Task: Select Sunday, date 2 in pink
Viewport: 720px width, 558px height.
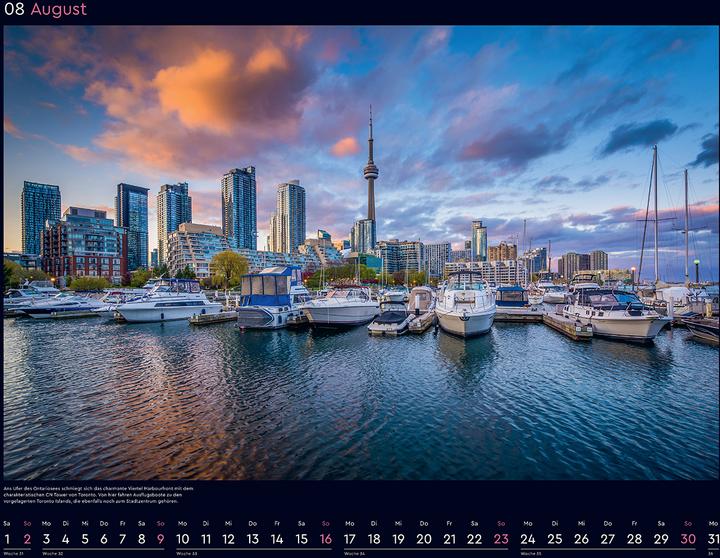Action: (26, 539)
